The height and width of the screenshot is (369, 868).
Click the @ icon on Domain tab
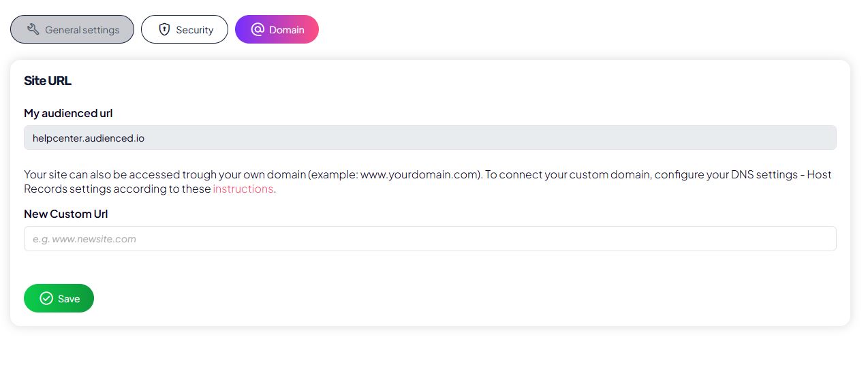tap(258, 29)
